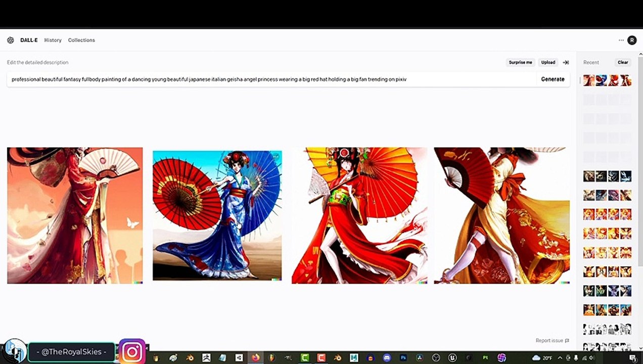Open Maya from the taskbar

tap(354, 358)
